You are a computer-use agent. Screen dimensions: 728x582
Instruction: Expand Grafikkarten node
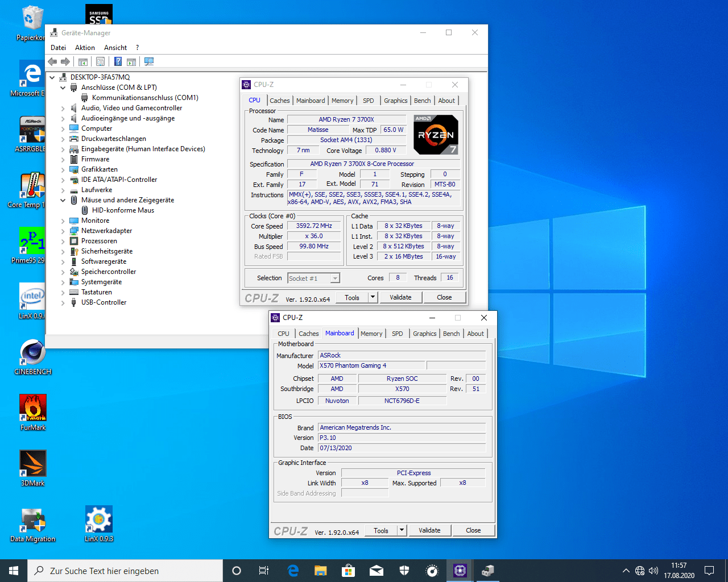pyautogui.click(x=63, y=169)
